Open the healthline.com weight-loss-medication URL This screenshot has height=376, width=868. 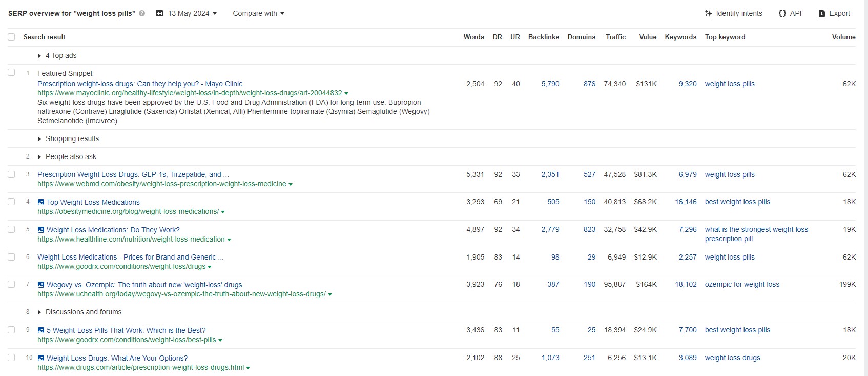tap(131, 239)
